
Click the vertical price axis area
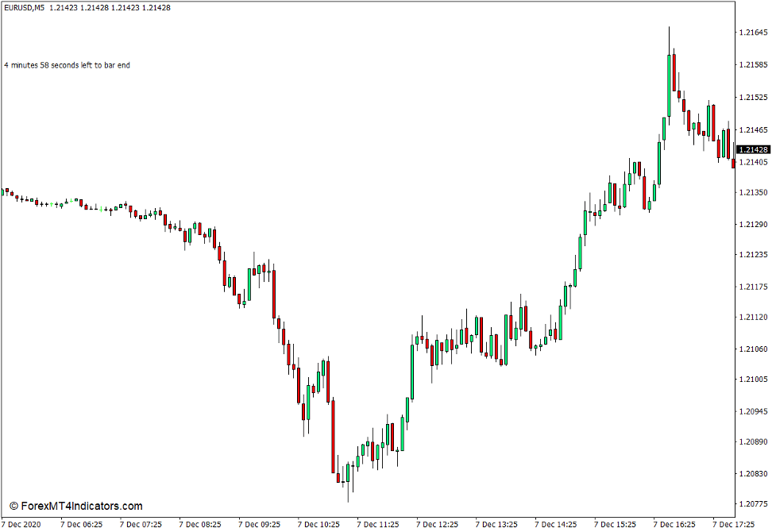(x=753, y=318)
